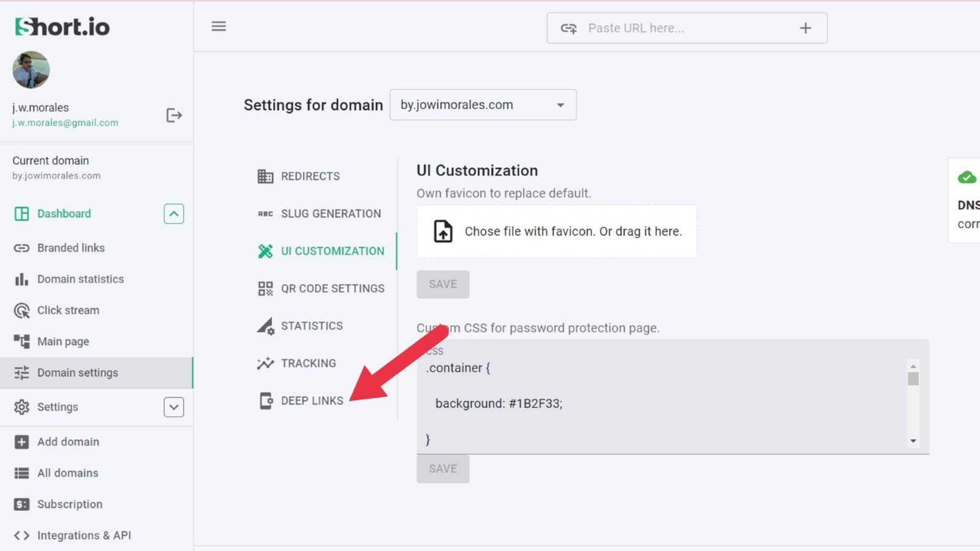Click the favicon Save button

pyautogui.click(x=443, y=285)
